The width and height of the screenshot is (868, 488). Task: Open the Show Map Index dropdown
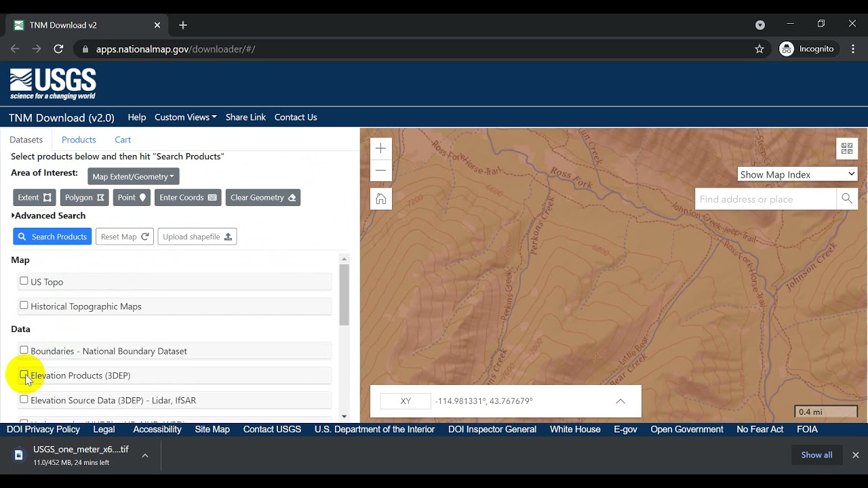(797, 174)
